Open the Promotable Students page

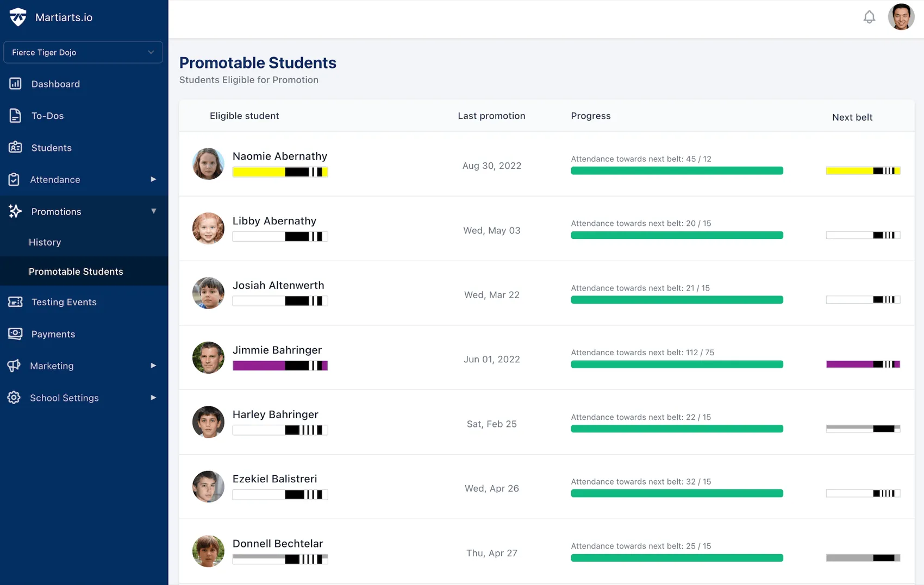[76, 271]
